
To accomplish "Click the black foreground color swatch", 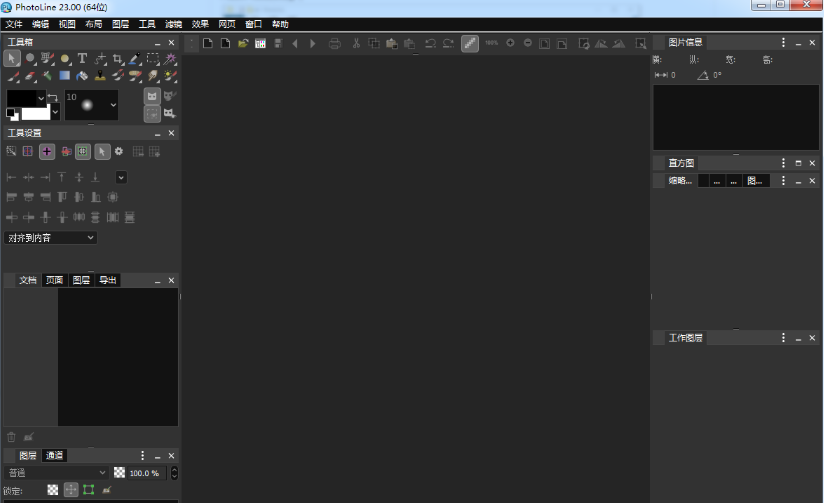I will coord(22,98).
